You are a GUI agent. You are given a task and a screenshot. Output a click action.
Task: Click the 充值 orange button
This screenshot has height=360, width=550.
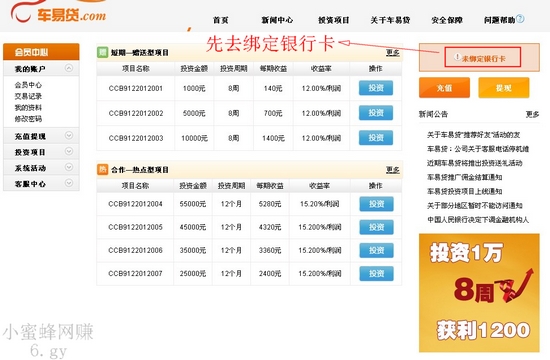tap(444, 88)
